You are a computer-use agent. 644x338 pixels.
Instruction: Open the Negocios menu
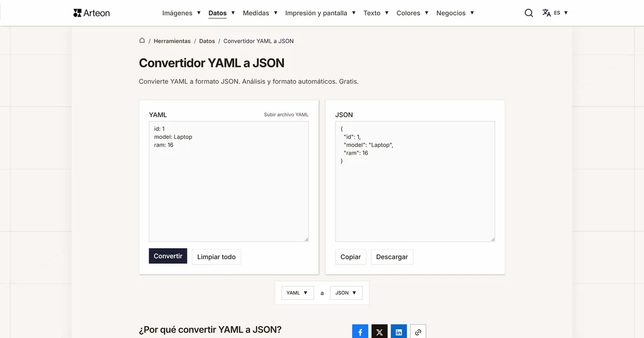[x=455, y=13]
